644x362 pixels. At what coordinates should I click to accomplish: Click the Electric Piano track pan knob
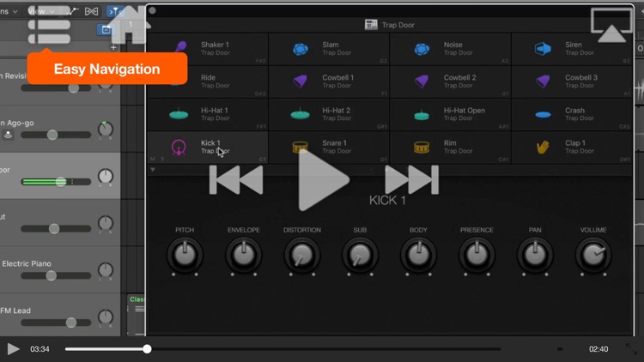(106, 270)
